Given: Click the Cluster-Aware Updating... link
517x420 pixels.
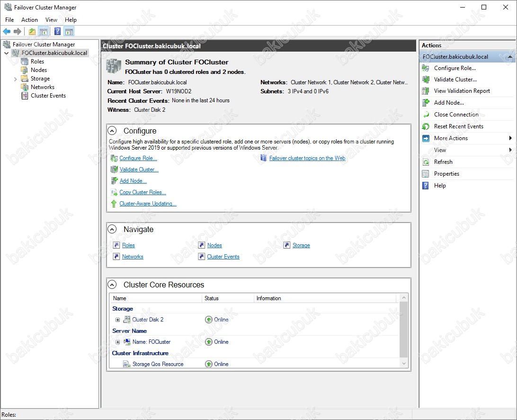Looking at the screenshot, I should click(148, 204).
